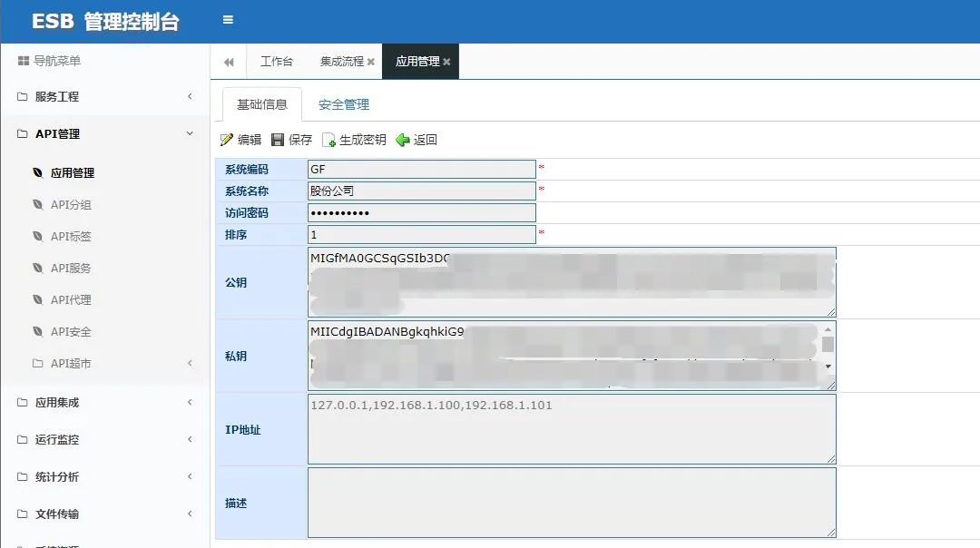This screenshot has height=548, width=980.
Task: Click the 私钥 scrollbar down arrow
Action: [828, 367]
